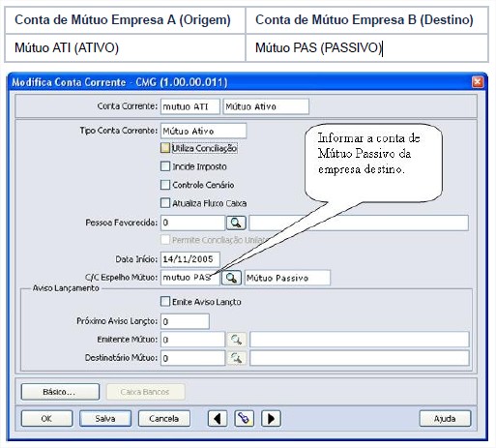
Task: Open the C/C Espelho Mútuo search magnifier
Action: click(x=231, y=278)
